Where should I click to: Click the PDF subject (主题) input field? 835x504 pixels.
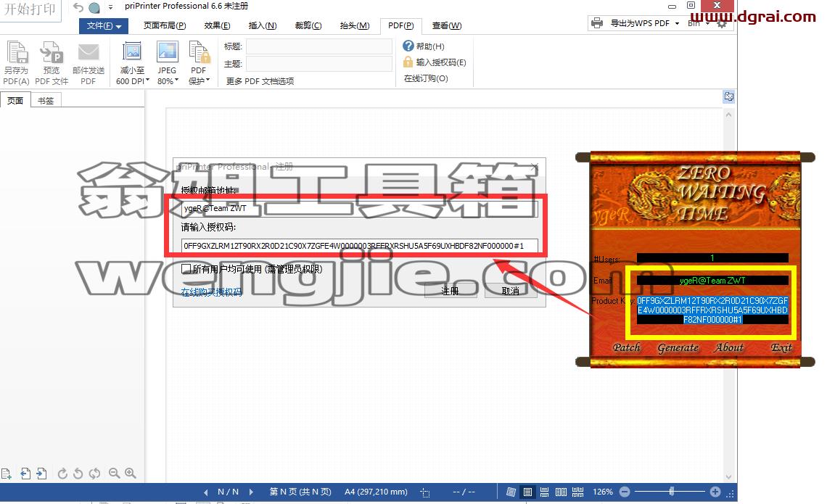(x=319, y=64)
